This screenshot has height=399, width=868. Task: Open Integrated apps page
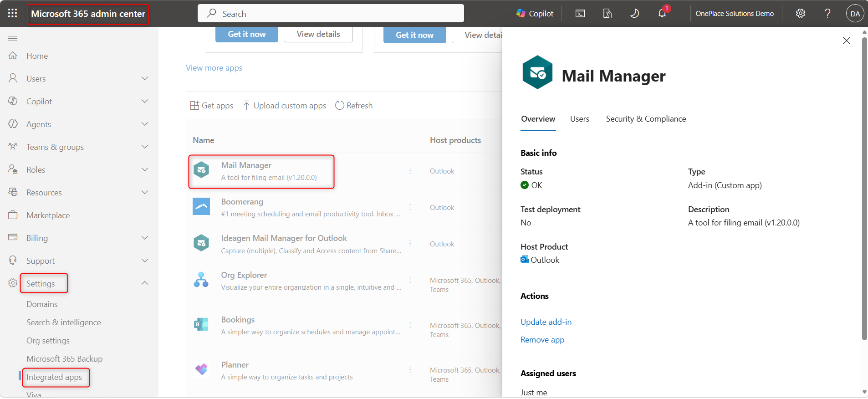(x=54, y=377)
